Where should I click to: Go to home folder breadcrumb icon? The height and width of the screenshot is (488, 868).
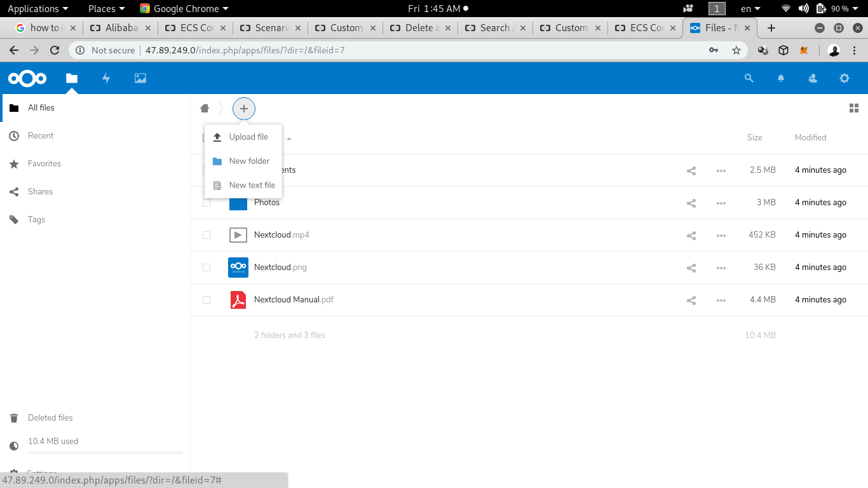[x=205, y=109]
